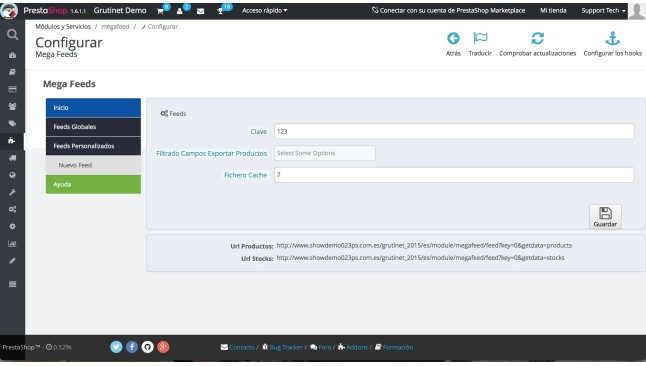Open the sidebar search icon
Image resolution: width=646 pixels, height=366 pixels.
pyautogui.click(x=12, y=34)
